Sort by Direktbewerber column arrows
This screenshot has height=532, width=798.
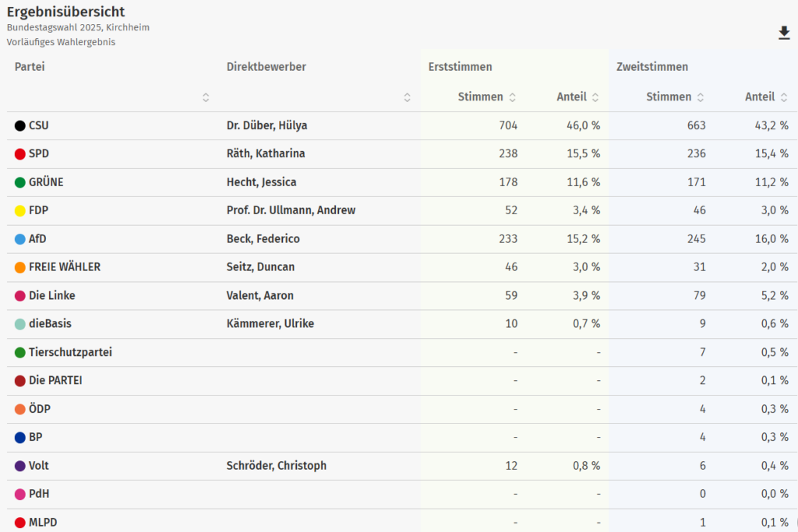(407, 97)
